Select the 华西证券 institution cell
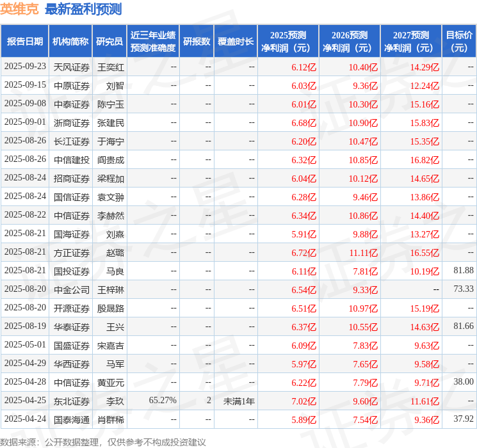This screenshot has width=477, height=448. pyautogui.click(x=72, y=364)
